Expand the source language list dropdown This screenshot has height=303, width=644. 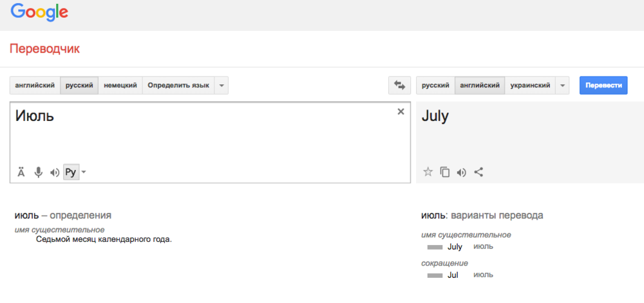coord(221,86)
